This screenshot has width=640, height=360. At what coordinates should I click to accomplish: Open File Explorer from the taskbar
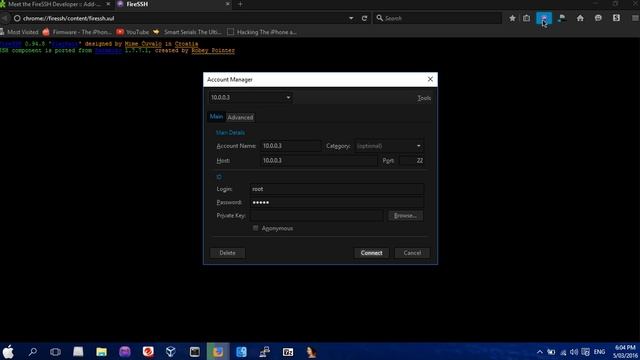[102, 351]
